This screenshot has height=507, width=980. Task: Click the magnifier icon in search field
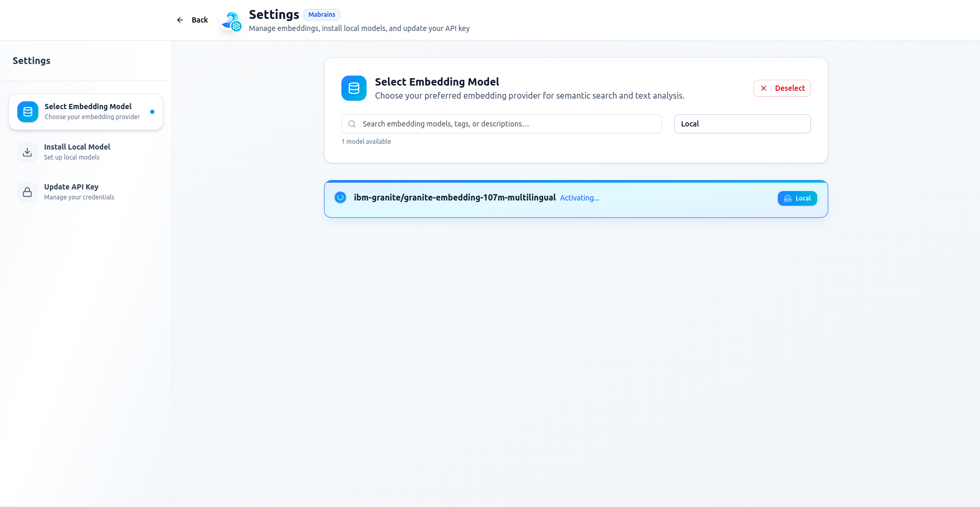(x=352, y=124)
